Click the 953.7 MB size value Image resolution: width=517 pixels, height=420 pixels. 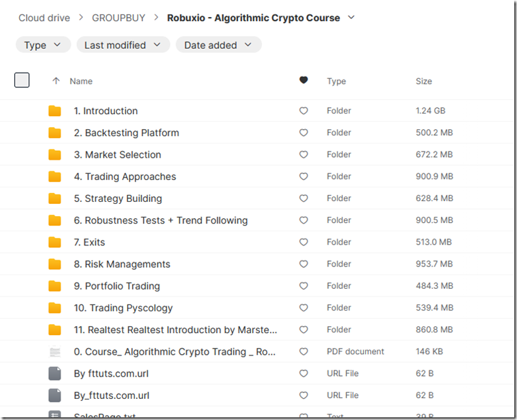click(434, 264)
